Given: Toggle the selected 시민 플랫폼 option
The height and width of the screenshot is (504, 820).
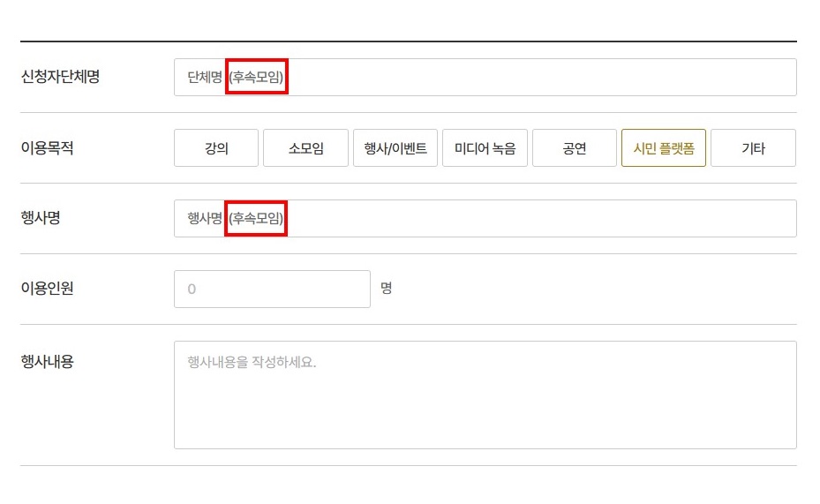Looking at the screenshot, I should pyautogui.click(x=664, y=148).
